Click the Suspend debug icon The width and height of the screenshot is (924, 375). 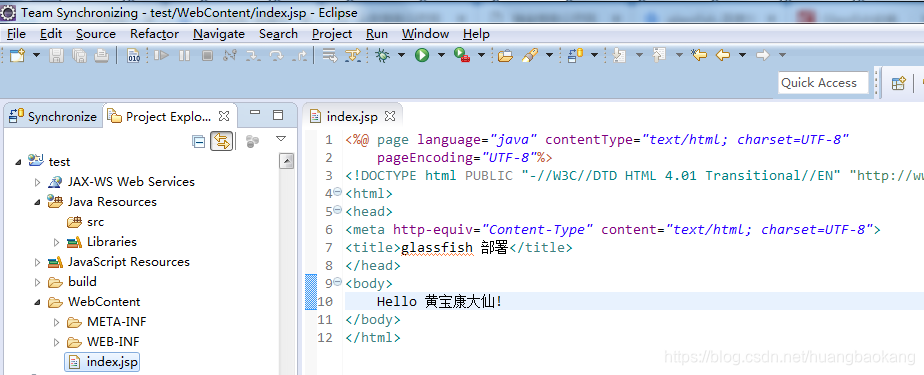(184, 55)
